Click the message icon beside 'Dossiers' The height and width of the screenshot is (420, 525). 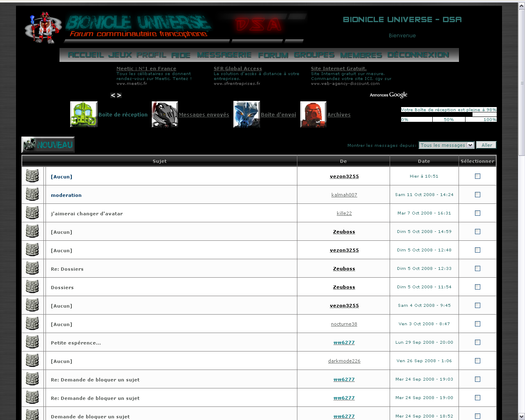(32, 287)
